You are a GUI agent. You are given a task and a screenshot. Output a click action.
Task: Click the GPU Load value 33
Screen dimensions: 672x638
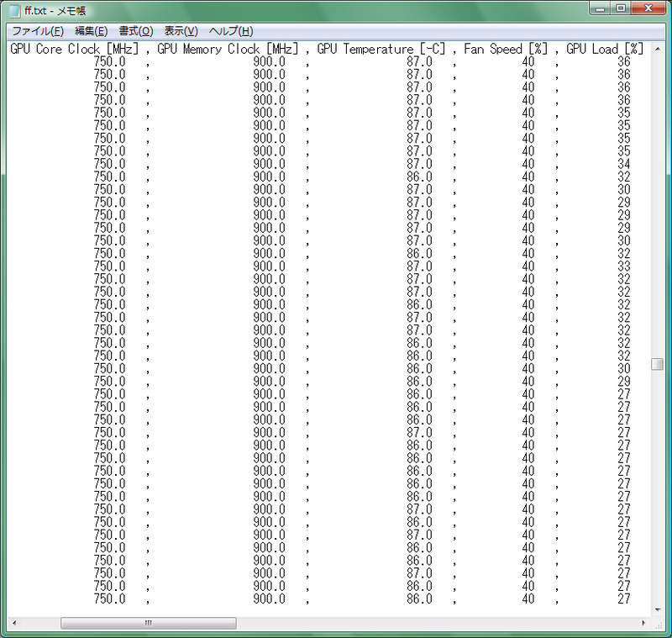coord(624,266)
